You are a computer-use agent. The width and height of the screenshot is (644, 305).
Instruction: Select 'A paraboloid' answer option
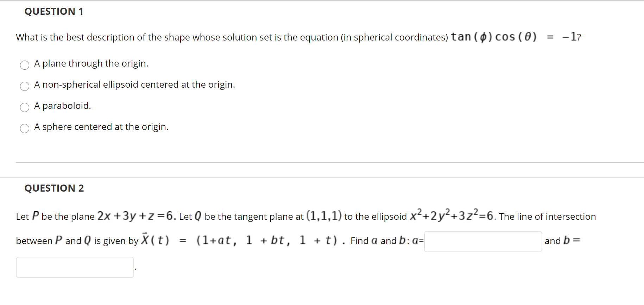pyautogui.click(x=24, y=107)
